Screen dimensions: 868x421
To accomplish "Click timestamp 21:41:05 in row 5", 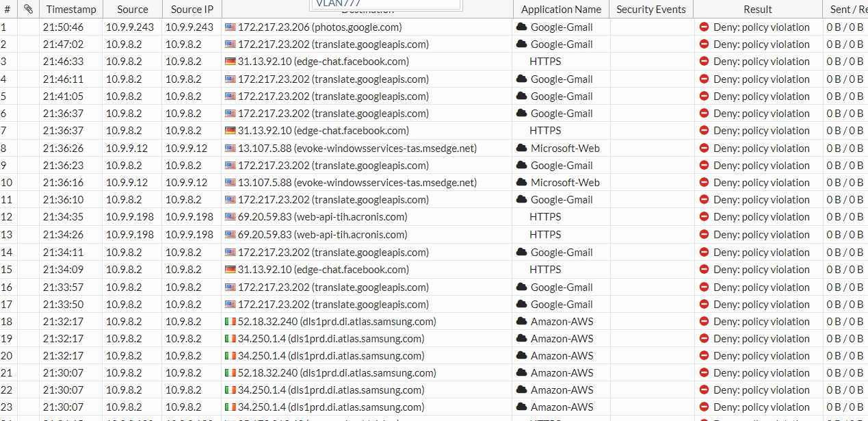I will pyautogui.click(x=63, y=97).
